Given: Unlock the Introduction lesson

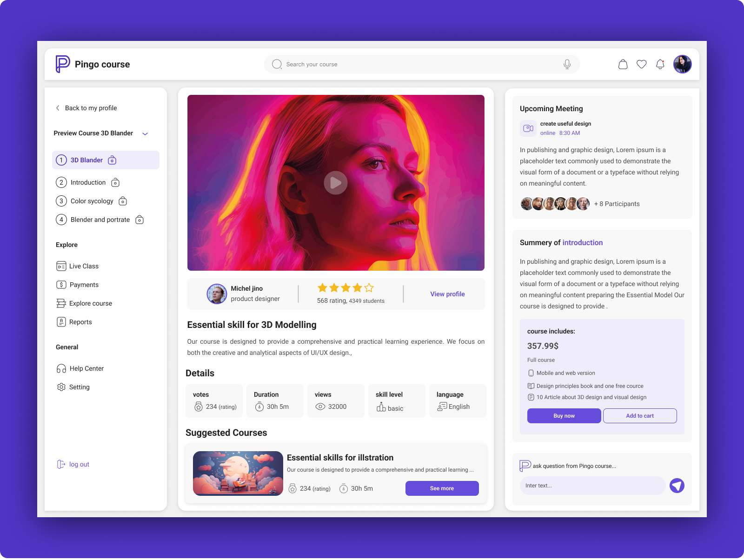Looking at the screenshot, I should pos(115,182).
